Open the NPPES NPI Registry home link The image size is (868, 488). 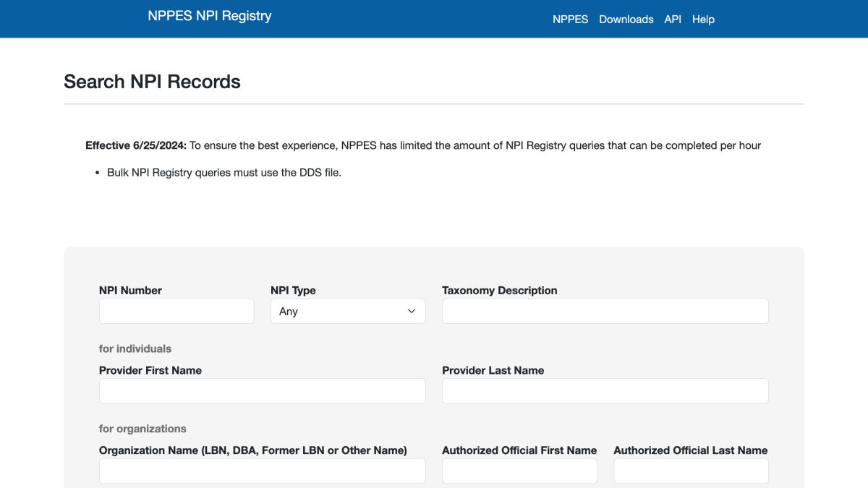[x=210, y=16]
